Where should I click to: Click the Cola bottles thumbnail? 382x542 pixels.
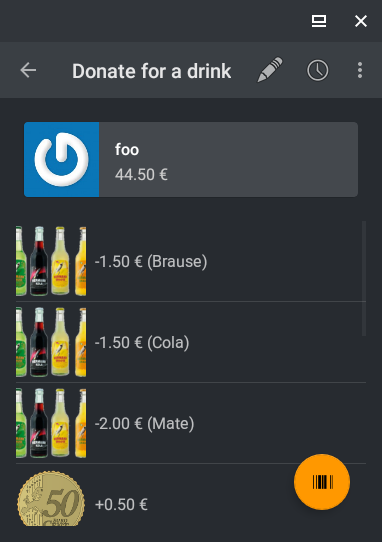click(x=51, y=342)
